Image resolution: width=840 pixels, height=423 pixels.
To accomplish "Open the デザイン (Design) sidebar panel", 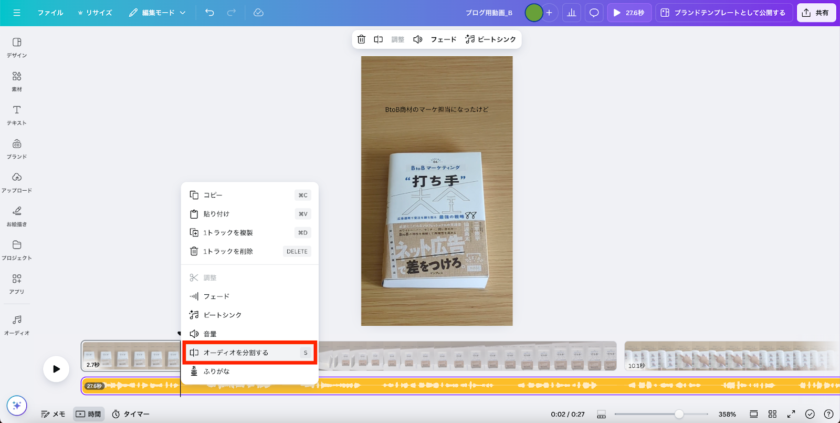I will 17,46.
